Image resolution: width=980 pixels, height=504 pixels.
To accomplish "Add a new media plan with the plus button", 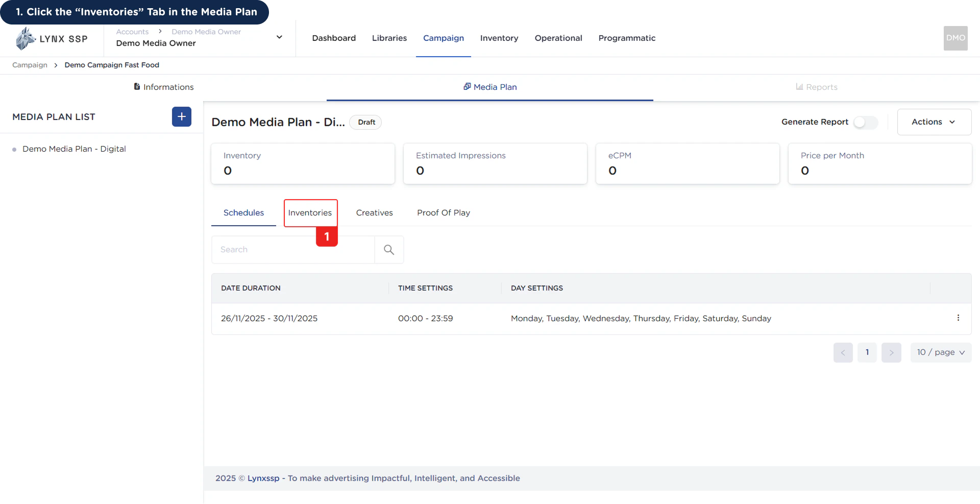I will [181, 116].
